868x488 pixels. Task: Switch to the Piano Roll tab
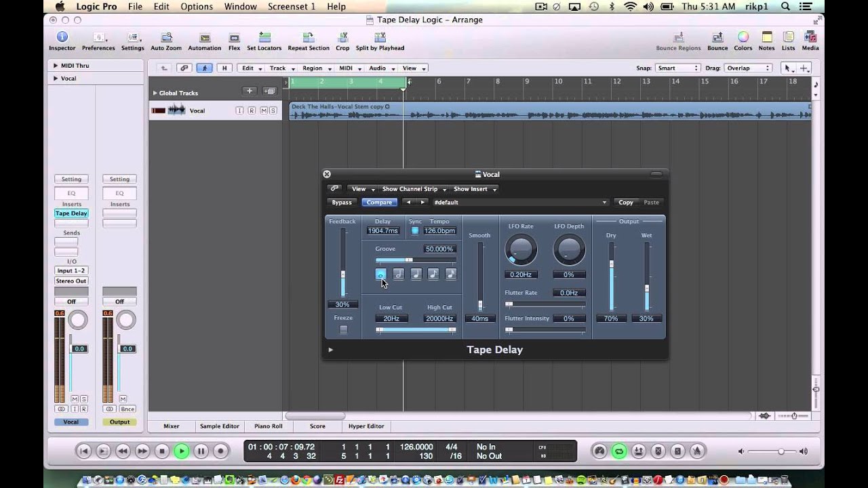click(268, 426)
